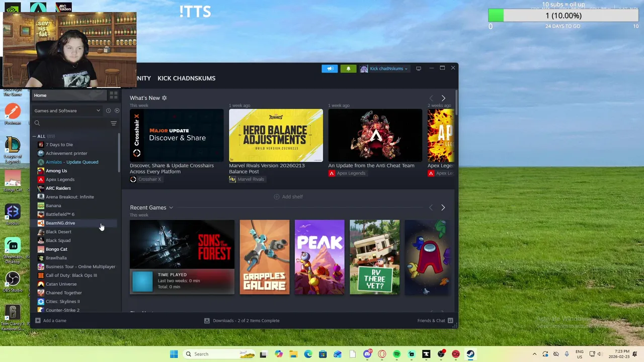Show ready-to-play games only (play icon)
Screen dimensions: 644x362
pos(117,111)
